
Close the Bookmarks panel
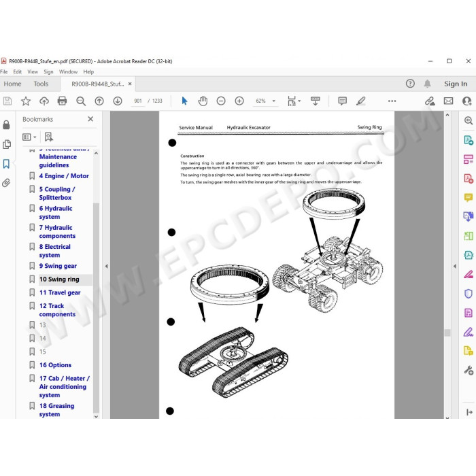pyautogui.click(x=90, y=119)
